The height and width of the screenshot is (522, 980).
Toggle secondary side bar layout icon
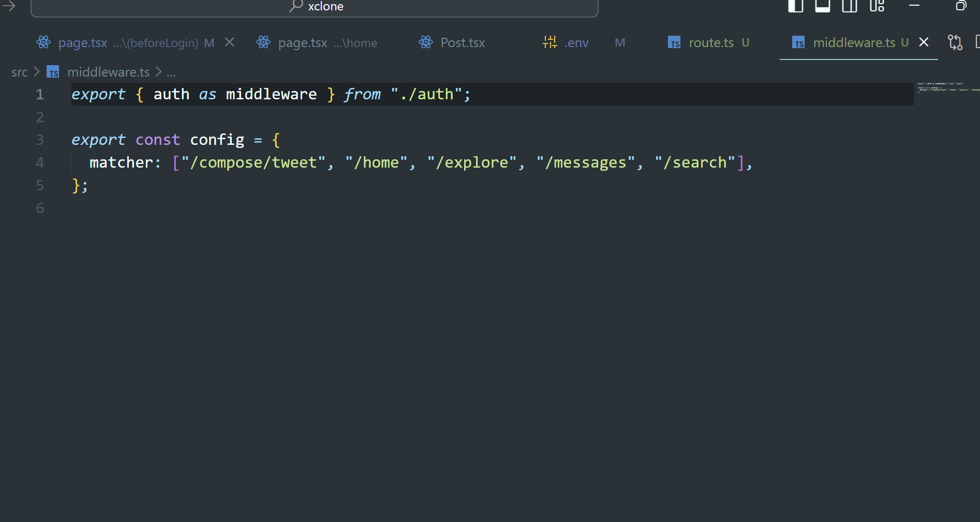tap(850, 6)
